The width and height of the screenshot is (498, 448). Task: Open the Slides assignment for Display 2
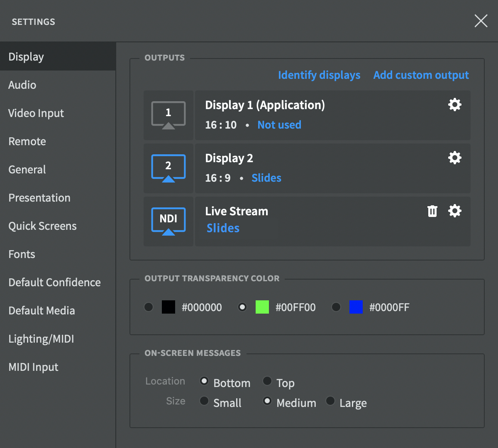click(266, 178)
